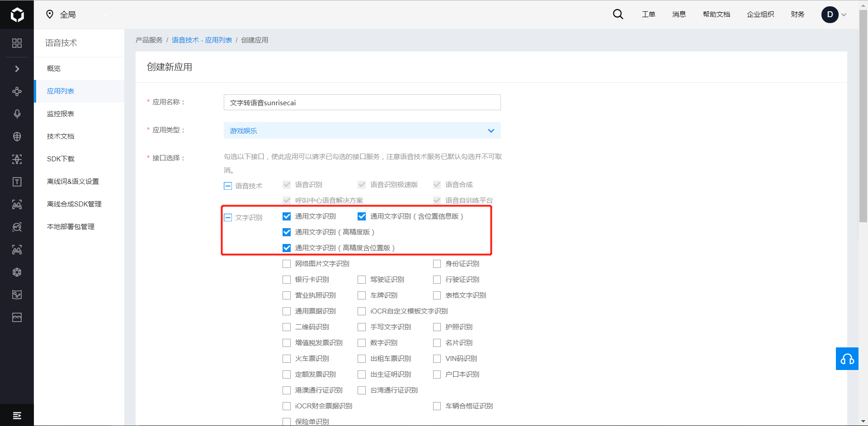Open the 应用类型 dropdown showing 游戏娱乐
Image resolution: width=868 pixels, height=426 pixels.
click(362, 131)
